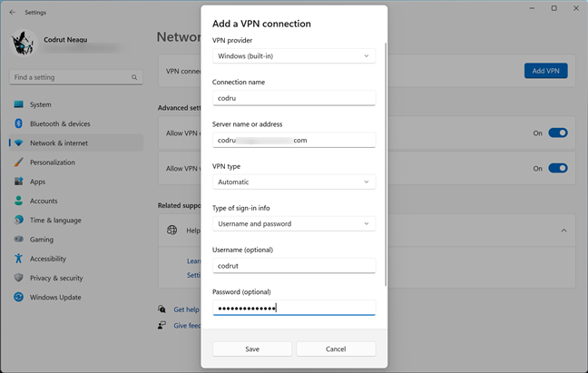Collapse the Help section chevron
The width and height of the screenshot is (588, 373).
click(563, 231)
